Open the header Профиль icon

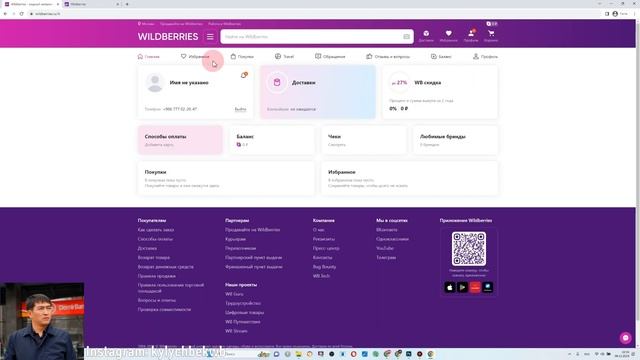[471, 36]
